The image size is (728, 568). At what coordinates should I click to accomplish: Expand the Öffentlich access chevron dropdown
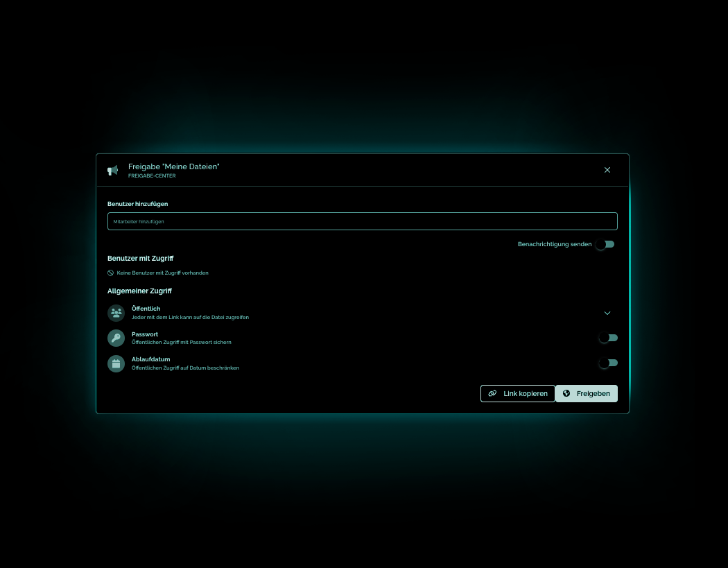coord(607,313)
